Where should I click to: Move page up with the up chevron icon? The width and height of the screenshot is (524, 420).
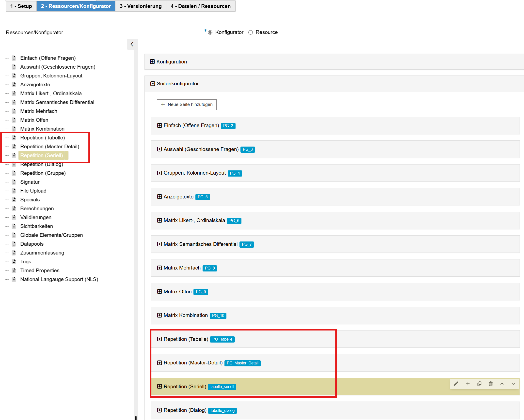coord(502,384)
